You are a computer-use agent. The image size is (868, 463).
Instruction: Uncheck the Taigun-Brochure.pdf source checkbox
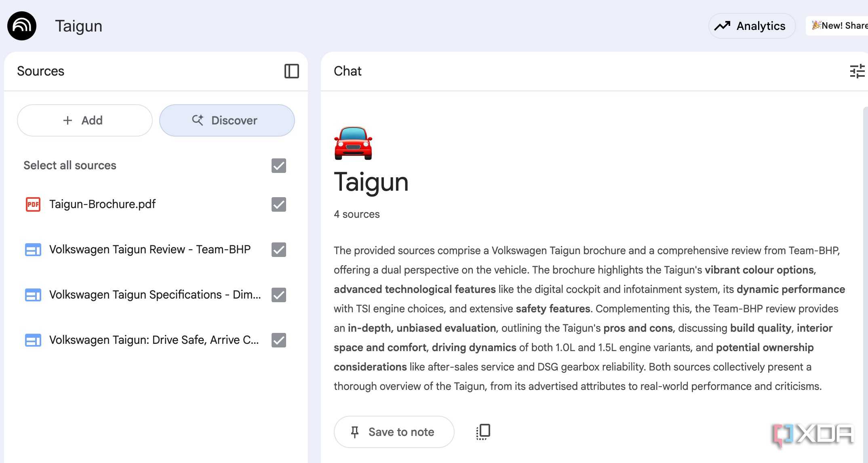[279, 204]
